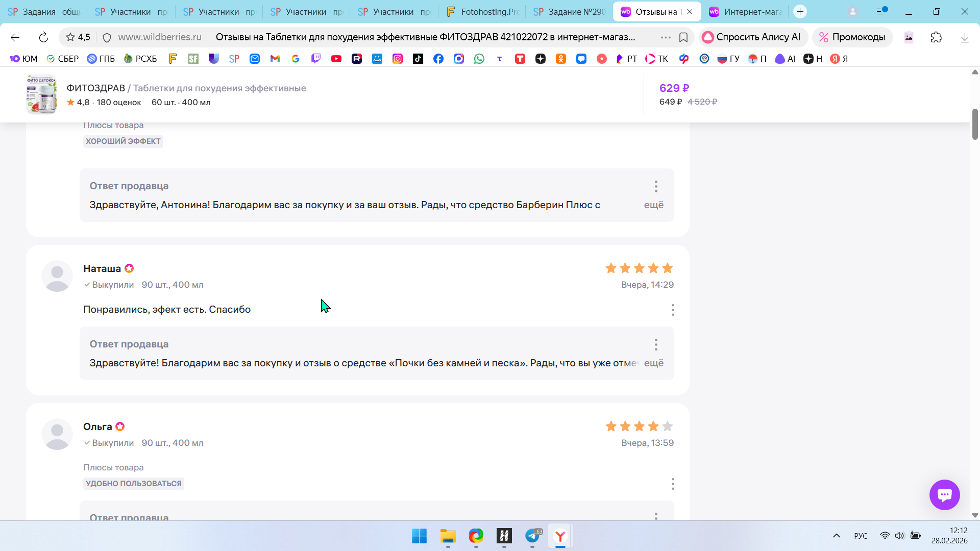Switch to the Fotohosting.Pro tab
The width and height of the screenshot is (980, 551).
tap(482, 11)
